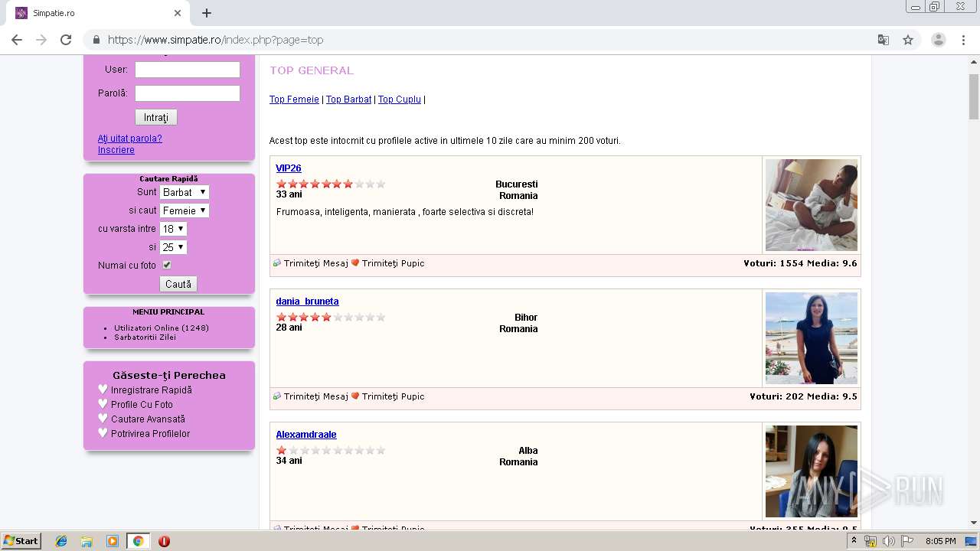
Task: Open Utilizatori Online (1248)
Action: pos(162,328)
